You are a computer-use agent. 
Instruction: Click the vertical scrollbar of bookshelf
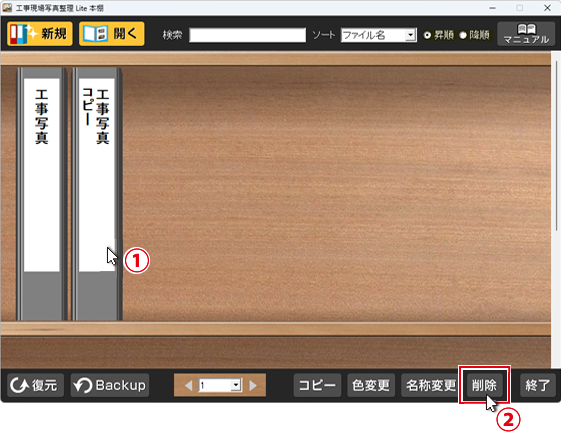pyautogui.click(x=556, y=146)
